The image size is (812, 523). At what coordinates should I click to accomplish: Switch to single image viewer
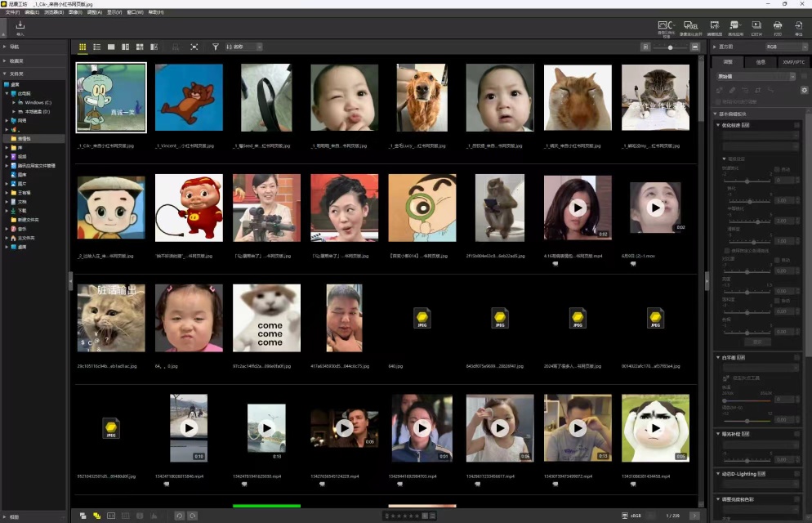tap(111, 47)
